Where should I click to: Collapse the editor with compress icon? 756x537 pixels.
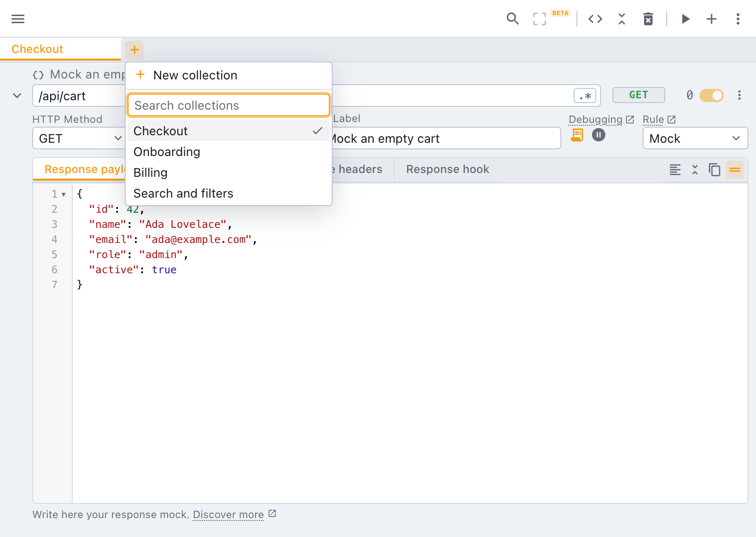(x=695, y=170)
